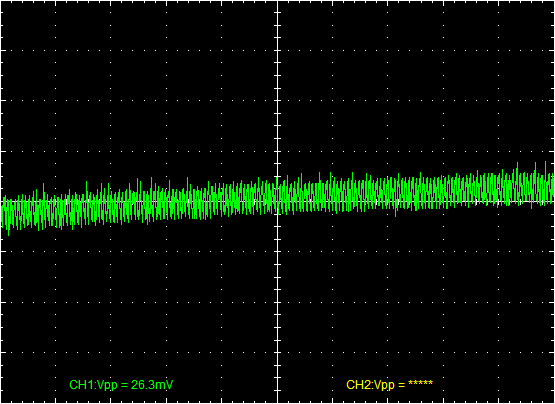Click top end of vertical center axis
This screenshot has width=555, height=404.
coord(278,2)
